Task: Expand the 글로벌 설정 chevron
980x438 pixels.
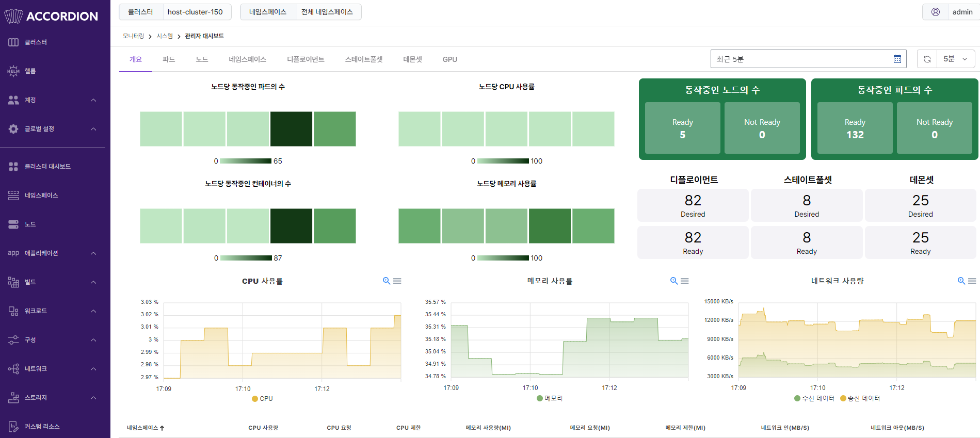Action: pos(93,129)
